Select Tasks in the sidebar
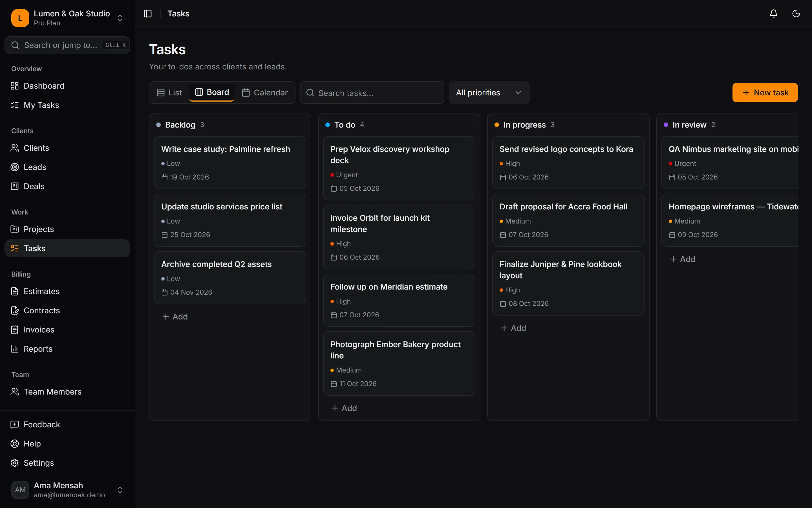Screen dimensions: 812x508 coord(67,248)
